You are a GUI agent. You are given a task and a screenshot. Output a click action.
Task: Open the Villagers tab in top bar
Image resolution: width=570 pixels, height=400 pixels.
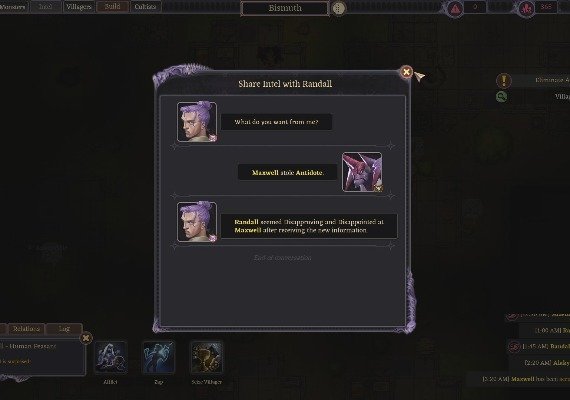pyautogui.click(x=79, y=7)
